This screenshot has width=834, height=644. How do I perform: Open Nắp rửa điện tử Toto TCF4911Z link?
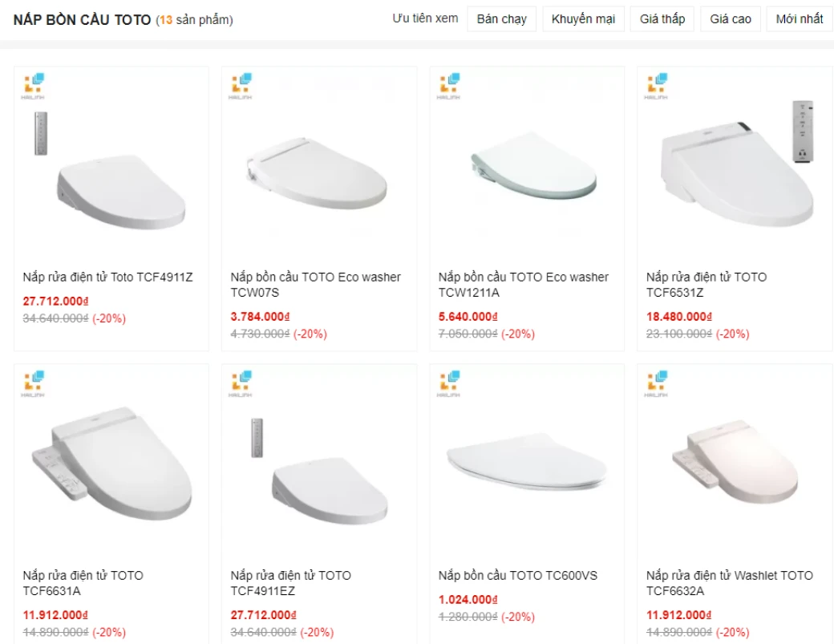click(x=108, y=277)
